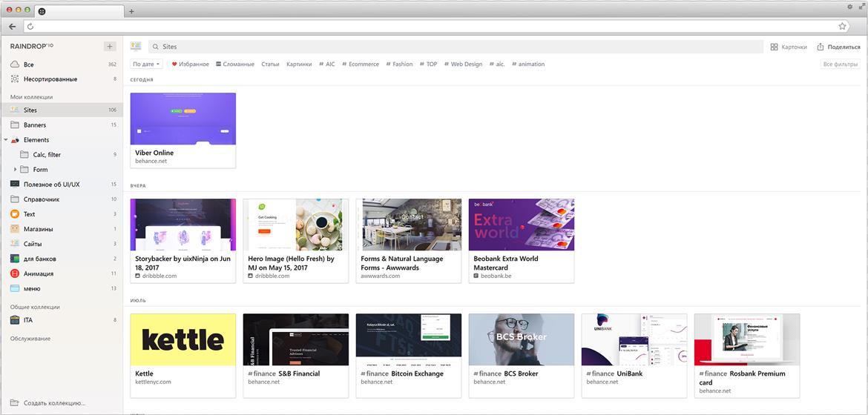Toggle the #TOP tag filter
Screen dimensions: 868x415
(x=429, y=64)
